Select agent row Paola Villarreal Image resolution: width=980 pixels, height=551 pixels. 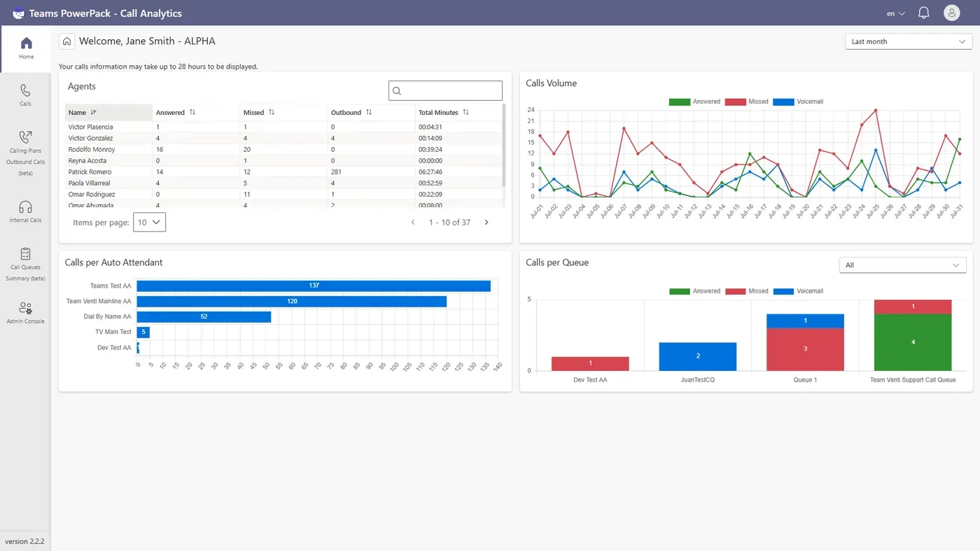(283, 183)
